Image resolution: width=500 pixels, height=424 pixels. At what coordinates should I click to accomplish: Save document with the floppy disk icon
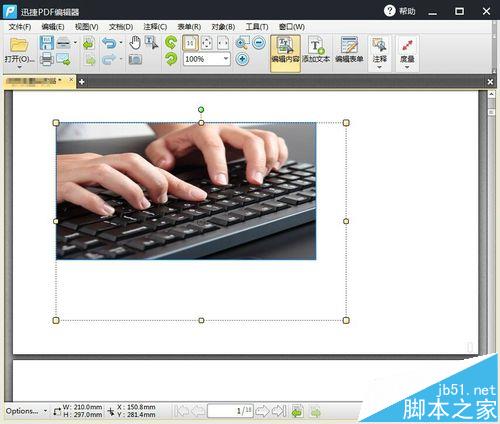point(46,43)
